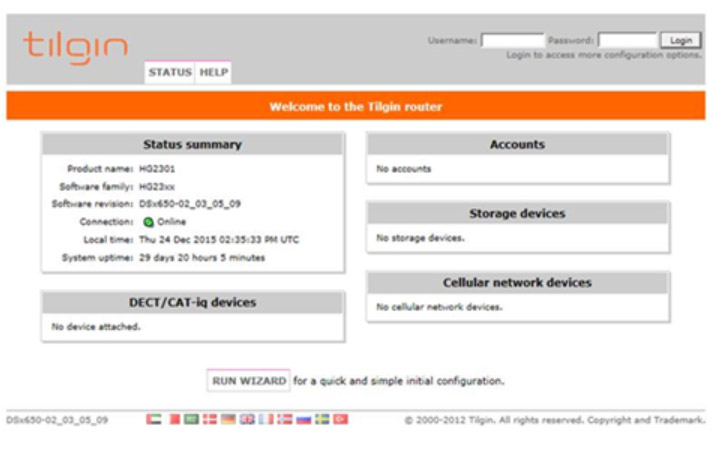
Task: Click the red-and-white flag beside the UAE flag
Action: tap(174, 419)
